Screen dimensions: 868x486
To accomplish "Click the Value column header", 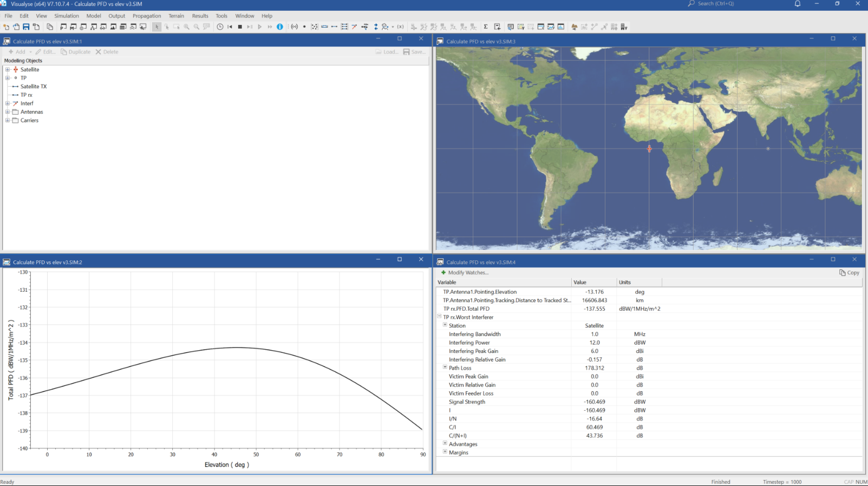I will [x=595, y=283].
